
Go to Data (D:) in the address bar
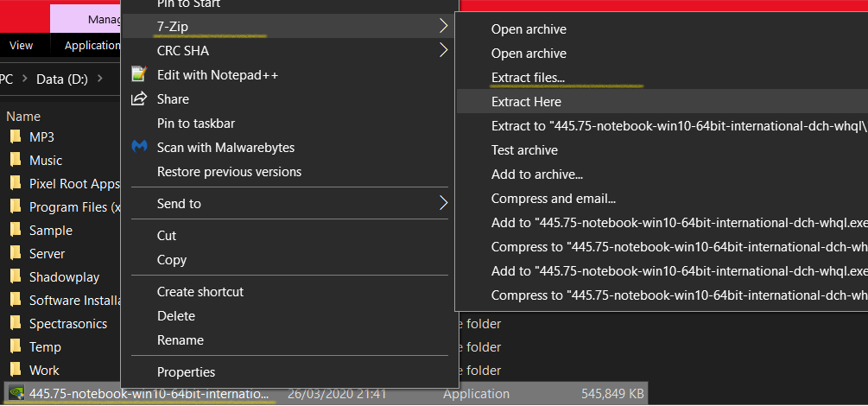(x=62, y=79)
